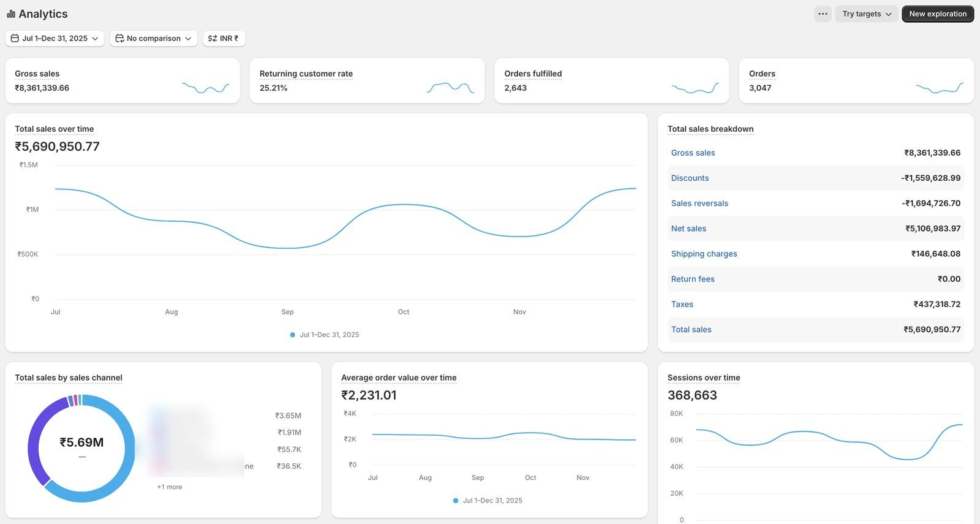Click legend dot under Average order value chart
This screenshot has width=980, height=524.
tap(456, 501)
